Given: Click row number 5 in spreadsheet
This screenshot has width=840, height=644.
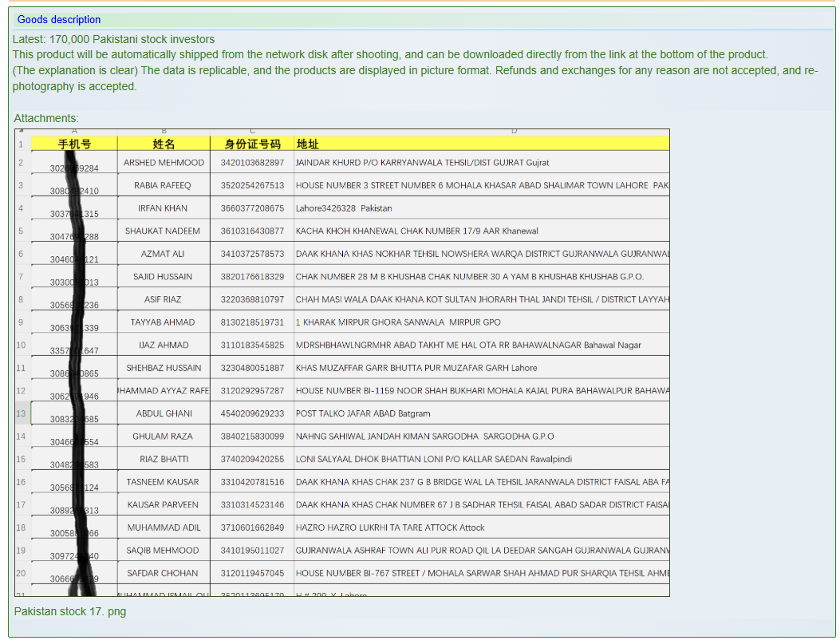Looking at the screenshot, I should pyautogui.click(x=22, y=231).
